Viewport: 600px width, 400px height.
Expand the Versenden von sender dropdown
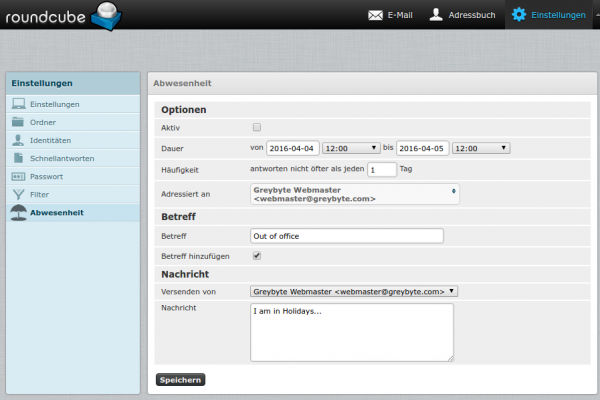(x=354, y=291)
